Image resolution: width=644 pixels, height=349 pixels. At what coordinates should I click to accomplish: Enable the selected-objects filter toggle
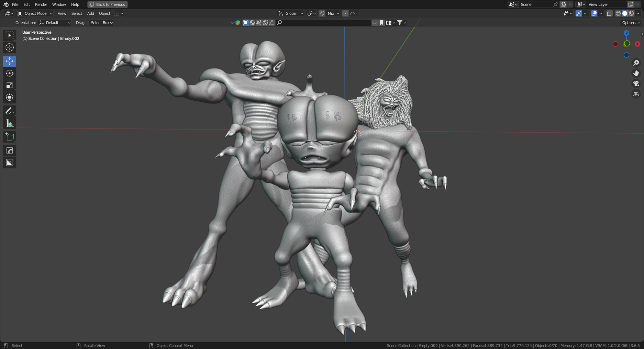[246, 23]
